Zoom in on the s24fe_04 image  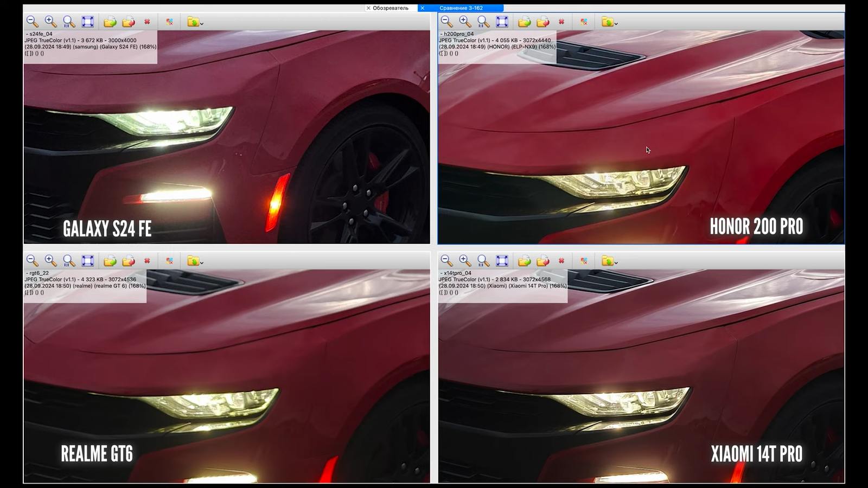pyautogui.click(x=51, y=22)
